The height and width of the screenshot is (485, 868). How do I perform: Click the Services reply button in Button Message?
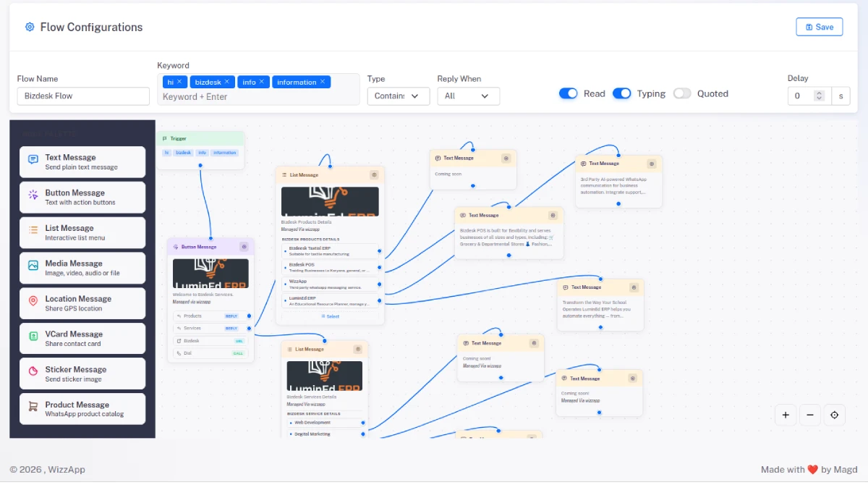coord(210,329)
